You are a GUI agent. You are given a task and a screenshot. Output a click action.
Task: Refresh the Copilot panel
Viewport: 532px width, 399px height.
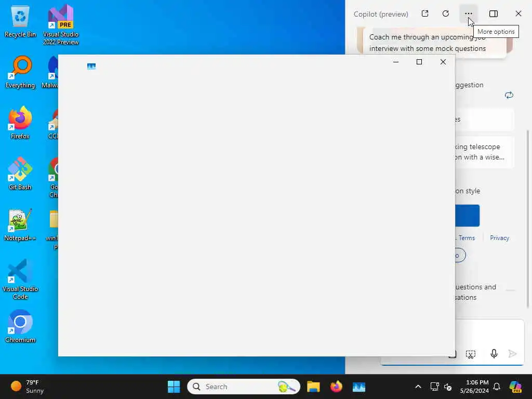click(x=446, y=14)
